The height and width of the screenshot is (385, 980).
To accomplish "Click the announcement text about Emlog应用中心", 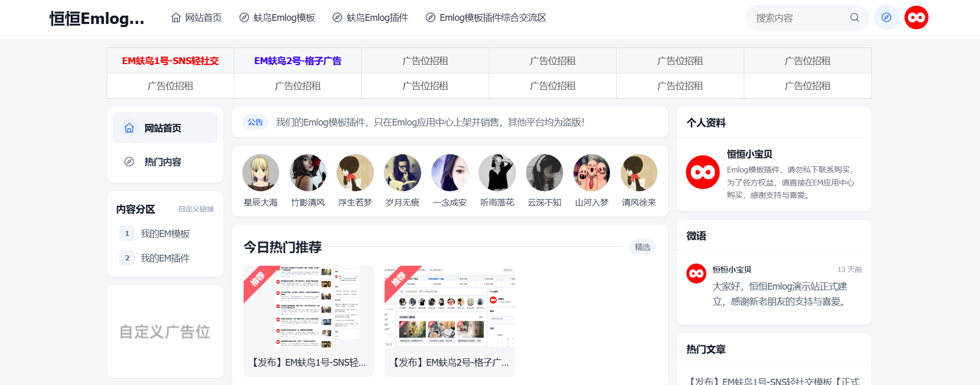I will [430, 122].
